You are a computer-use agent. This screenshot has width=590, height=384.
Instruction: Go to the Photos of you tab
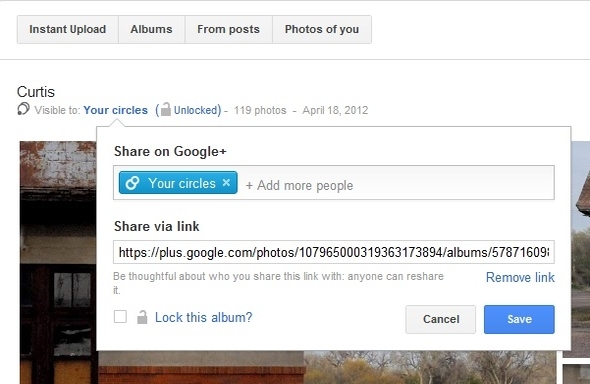(x=322, y=29)
